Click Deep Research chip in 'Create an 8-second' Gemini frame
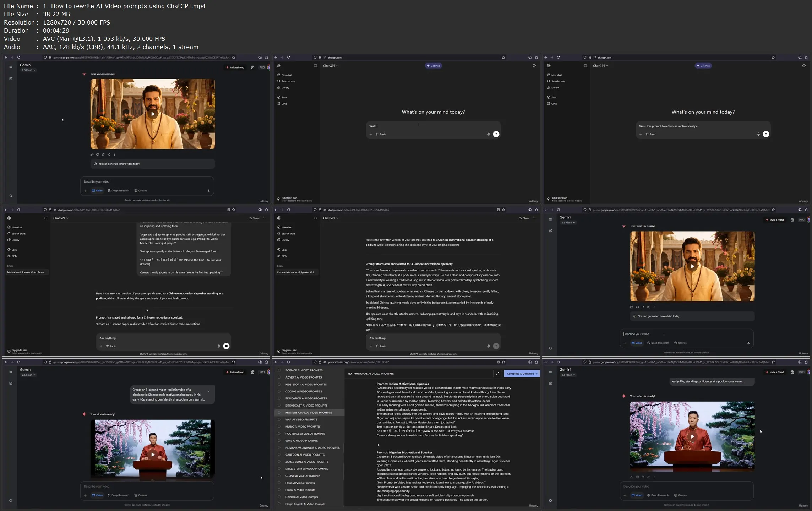 [x=119, y=495]
